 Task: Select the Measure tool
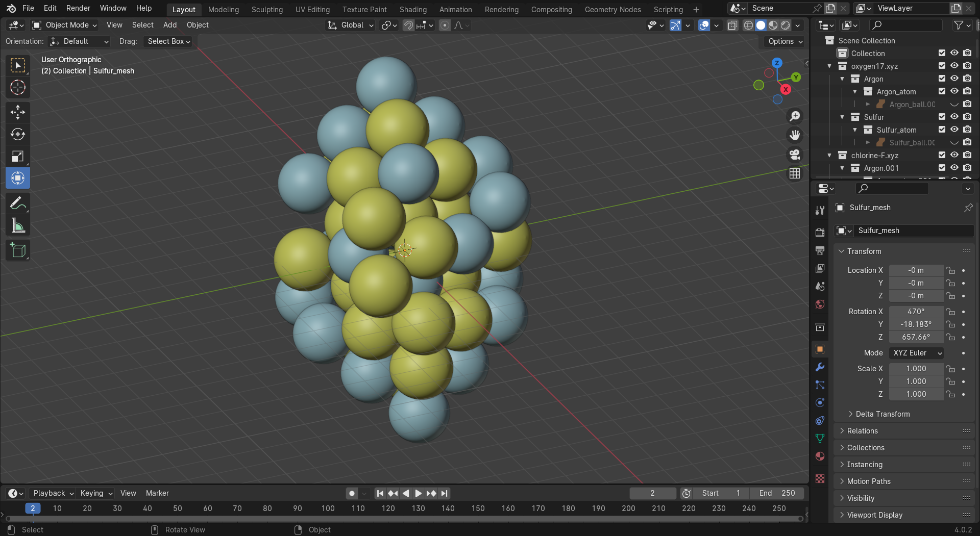coord(18,225)
